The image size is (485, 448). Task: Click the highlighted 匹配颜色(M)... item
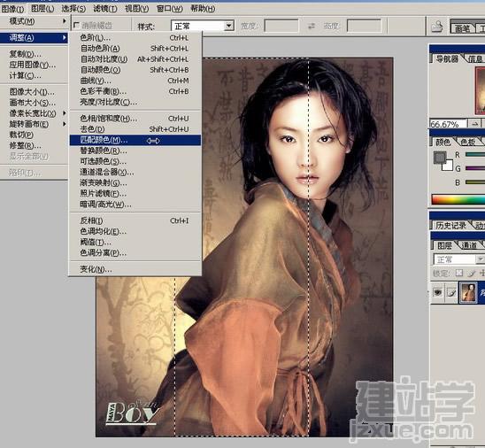coord(135,140)
